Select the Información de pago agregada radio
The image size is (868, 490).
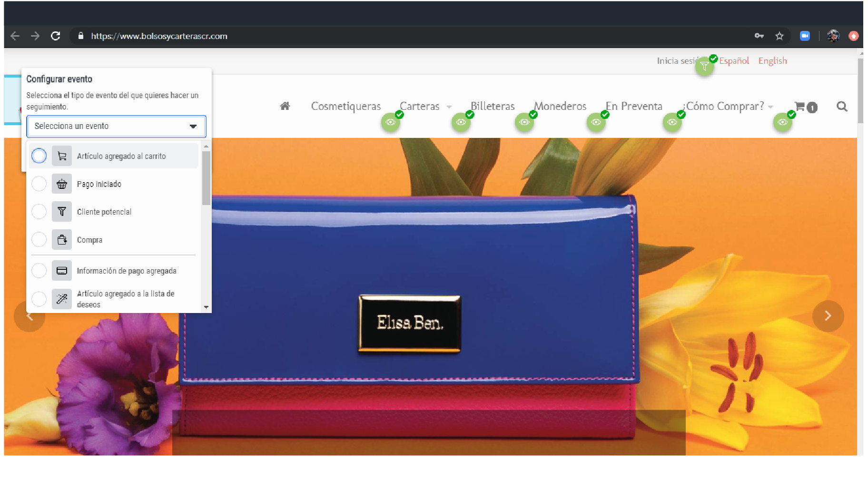[x=39, y=271]
